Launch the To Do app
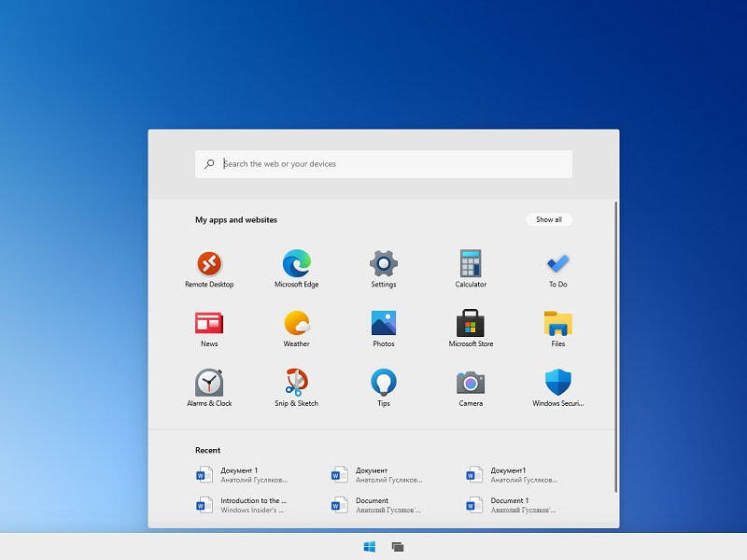 coord(558,264)
